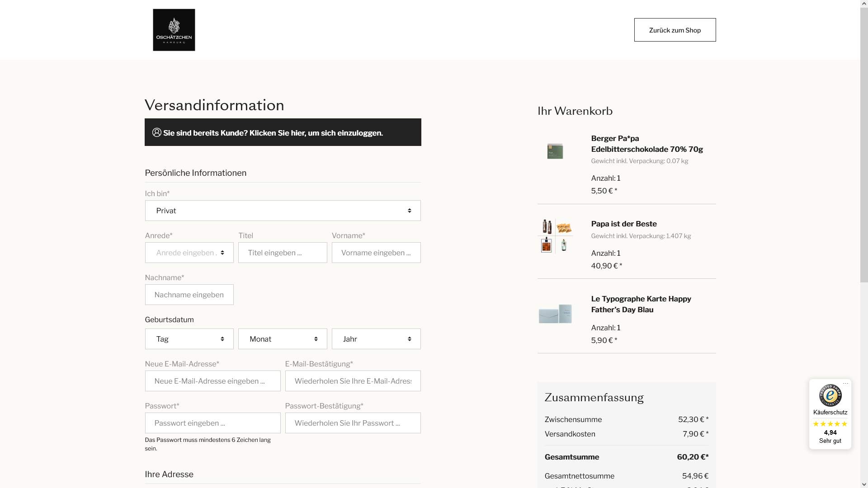This screenshot has height=488, width=868.
Task: Click Le Typographe Karte Happy Father's Day title
Action: pos(641,304)
